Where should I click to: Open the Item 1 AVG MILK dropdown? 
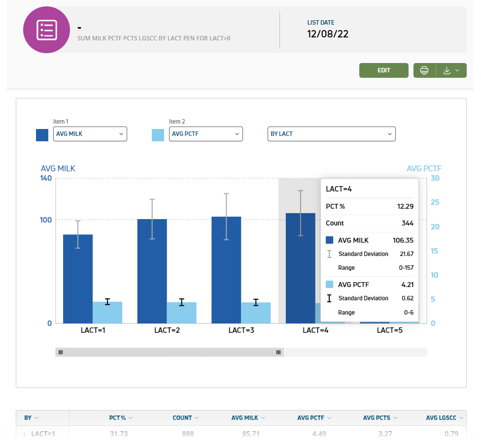(x=90, y=134)
